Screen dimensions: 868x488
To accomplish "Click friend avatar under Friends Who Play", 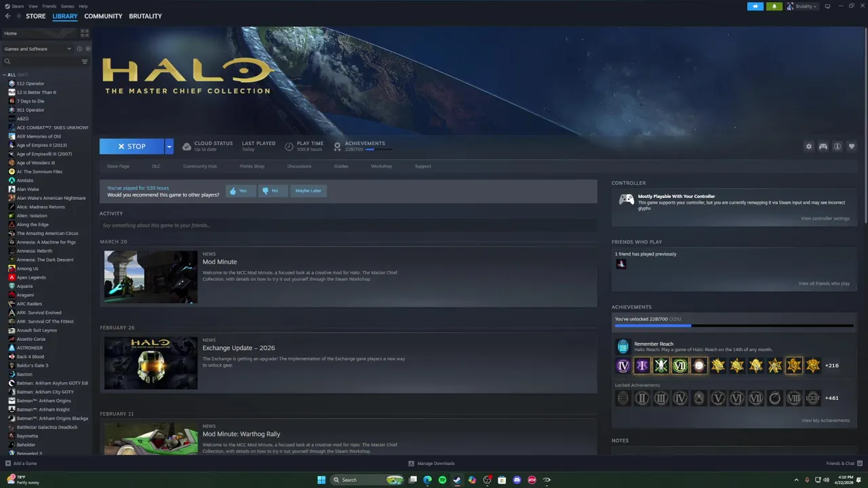I will (x=620, y=264).
